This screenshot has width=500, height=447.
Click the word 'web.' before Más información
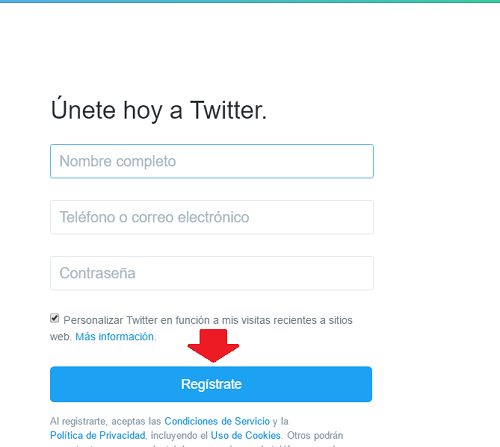pyautogui.click(x=61, y=337)
